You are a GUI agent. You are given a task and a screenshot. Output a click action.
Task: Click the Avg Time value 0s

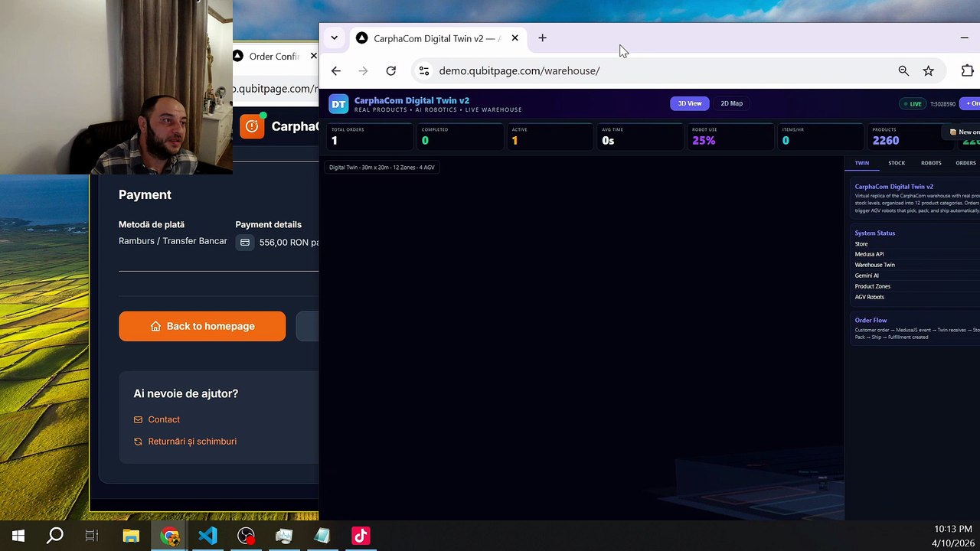pos(608,141)
